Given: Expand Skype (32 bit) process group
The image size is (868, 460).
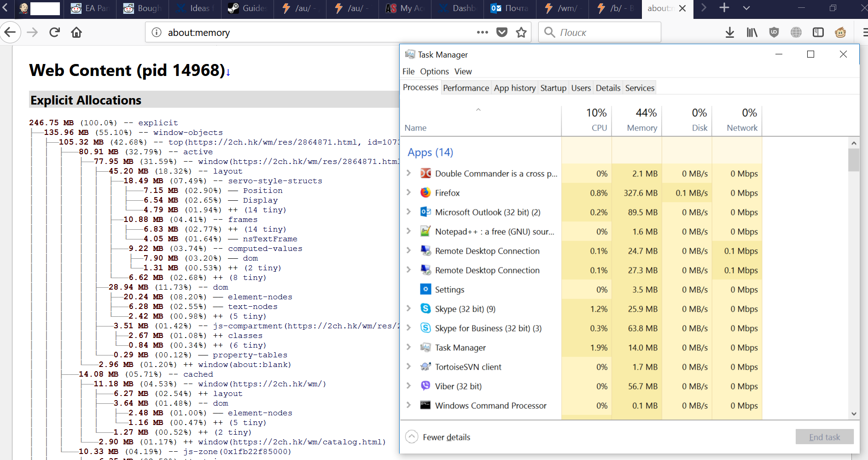Looking at the screenshot, I should point(408,309).
